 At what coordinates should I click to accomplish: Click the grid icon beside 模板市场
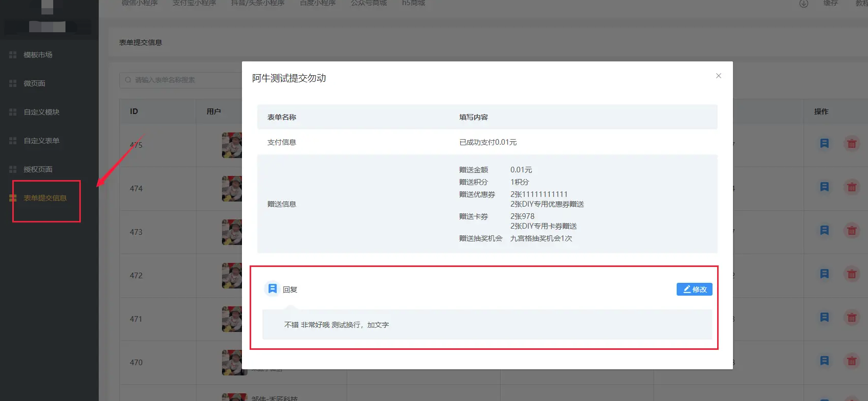[13, 55]
